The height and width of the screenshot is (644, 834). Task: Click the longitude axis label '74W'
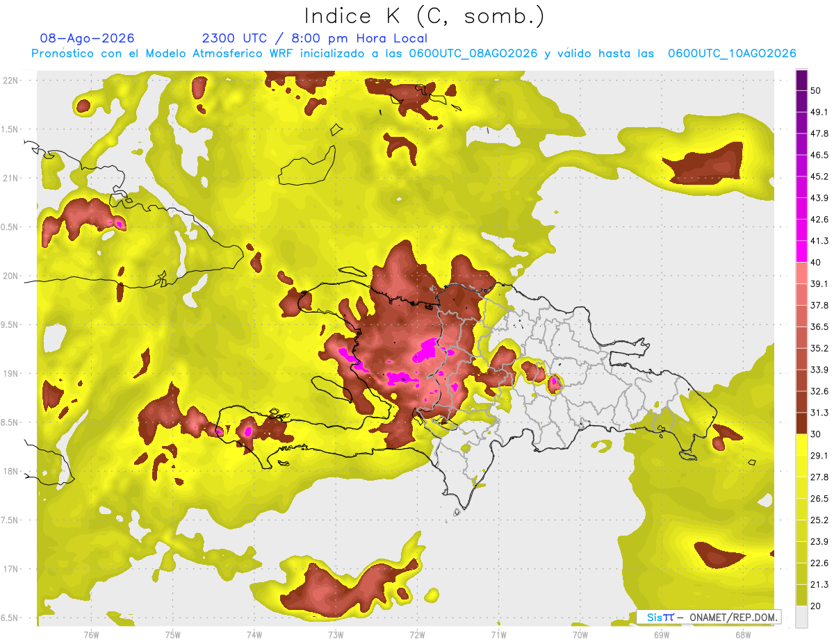pyautogui.click(x=254, y=634)
